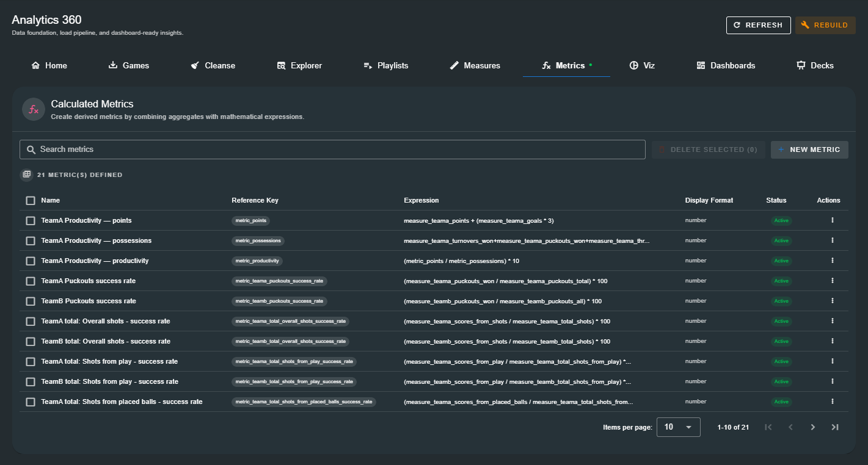The image size is (868, 465).
Task: Click the Rebuild button
Action: coord(825,25)
